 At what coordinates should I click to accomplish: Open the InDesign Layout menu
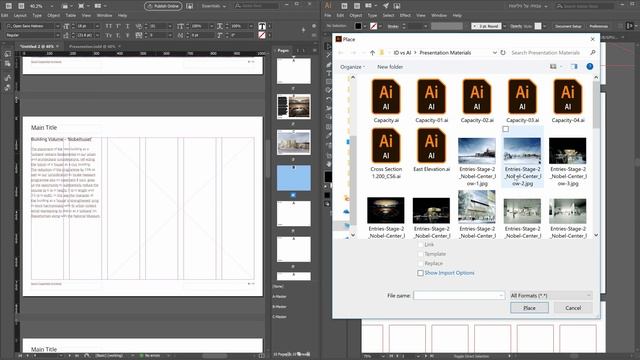(20, 16)
